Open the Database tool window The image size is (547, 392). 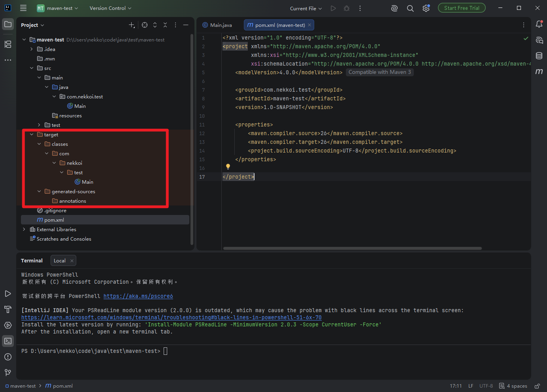[x=539, y=56]
